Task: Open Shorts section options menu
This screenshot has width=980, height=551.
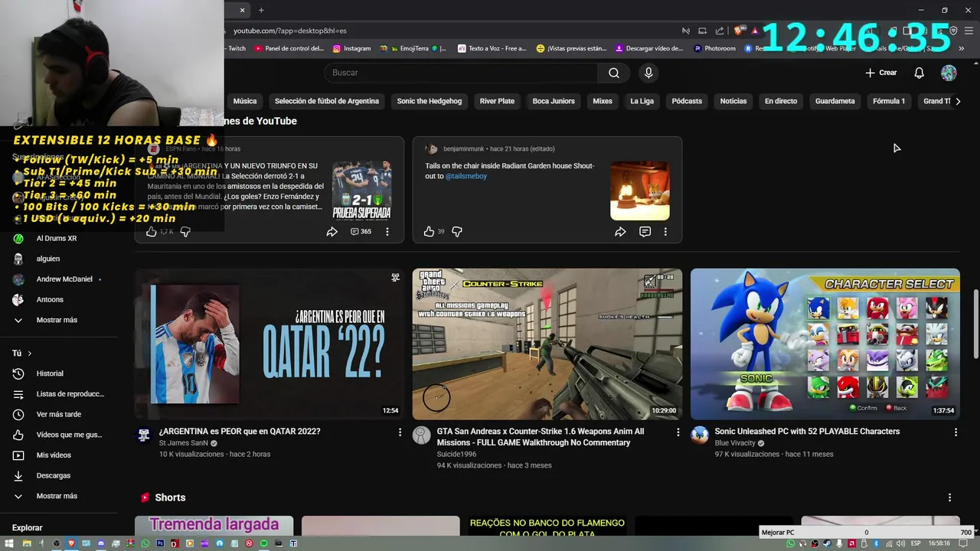Action: 949,497
